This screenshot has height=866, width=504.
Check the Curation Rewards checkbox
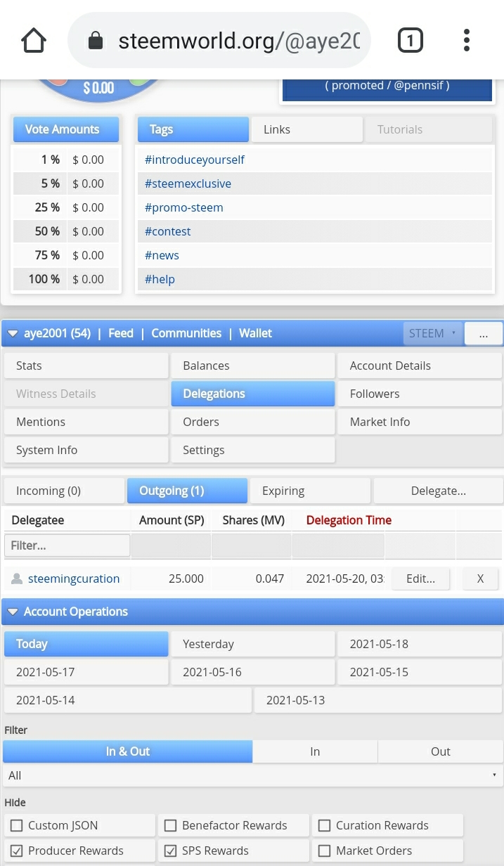click(324, 825)
